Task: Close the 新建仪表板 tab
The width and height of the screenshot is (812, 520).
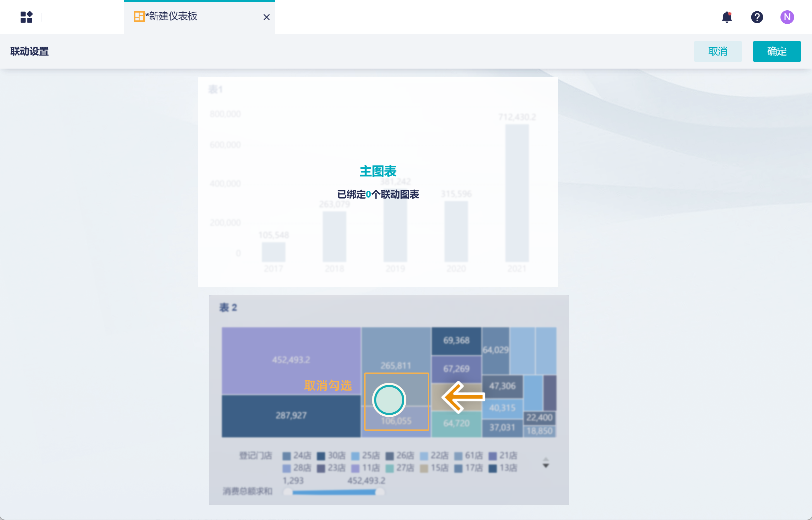Action: click(x=266, y=17)
